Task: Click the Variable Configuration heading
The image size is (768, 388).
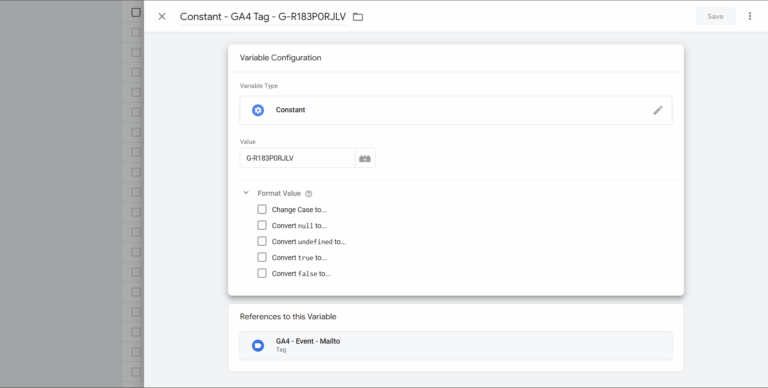Action: point(280,58)
